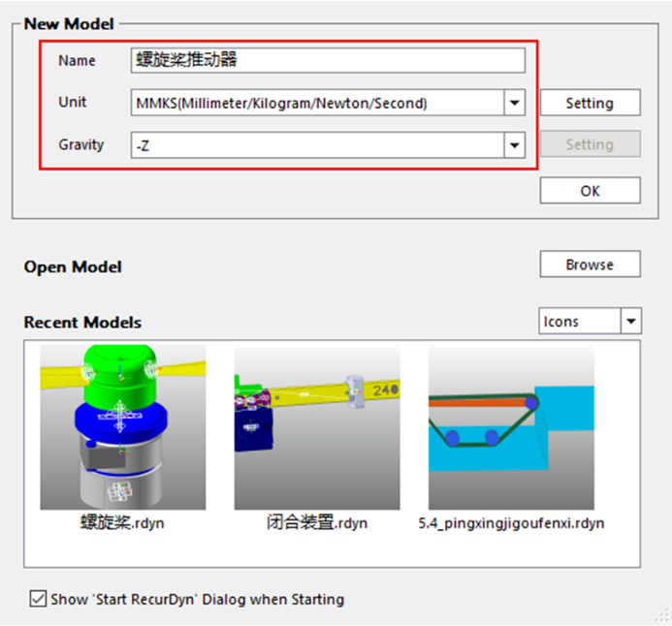Select the 5.4_pingxingjigoufenxi.rdyn file name label
672x626 pixels.
coord(511,523)
